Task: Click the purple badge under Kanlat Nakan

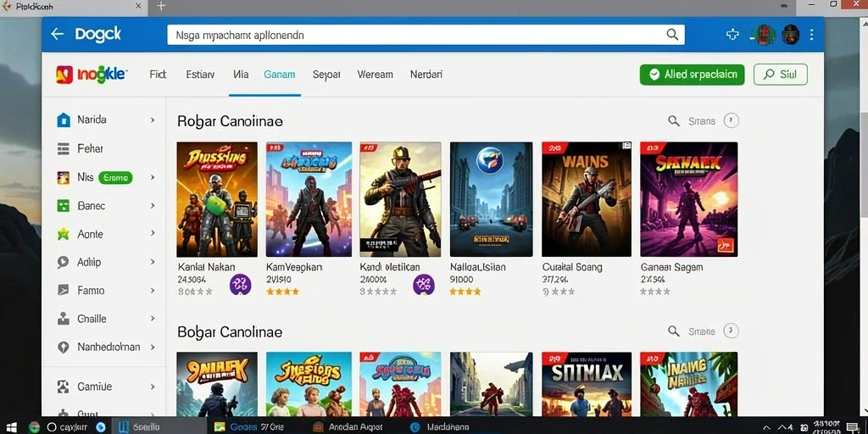Action: pyautogui.click(x=240, y=285)
